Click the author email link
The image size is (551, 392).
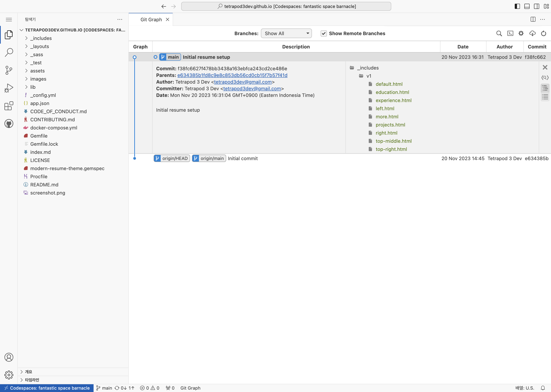click(243, 82)
